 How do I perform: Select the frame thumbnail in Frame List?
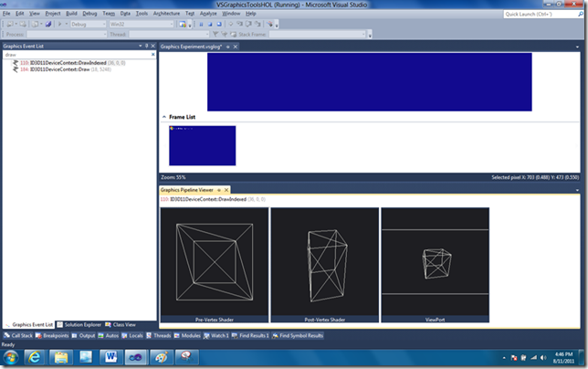click(x=203, y=145)
